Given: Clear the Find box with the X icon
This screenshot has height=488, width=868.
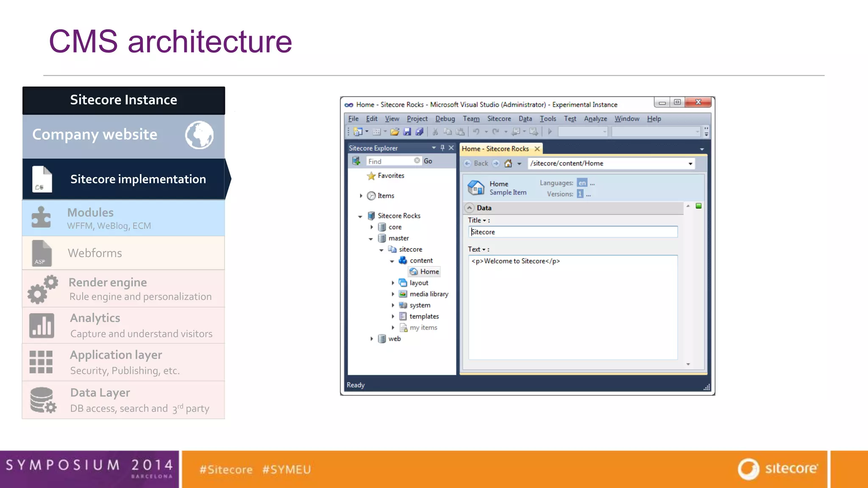Looking at the screenshot, I should 417,161.
